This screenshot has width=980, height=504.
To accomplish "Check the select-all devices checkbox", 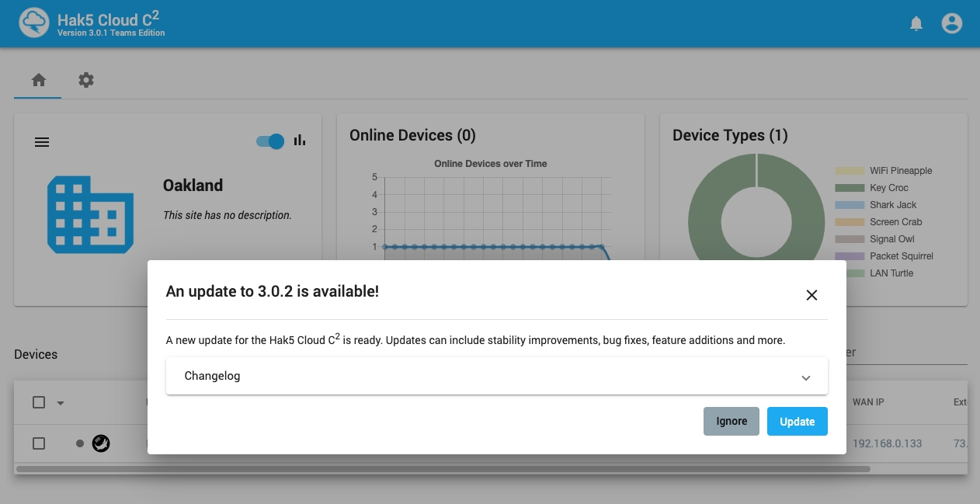I will click(x=39, y=402).
